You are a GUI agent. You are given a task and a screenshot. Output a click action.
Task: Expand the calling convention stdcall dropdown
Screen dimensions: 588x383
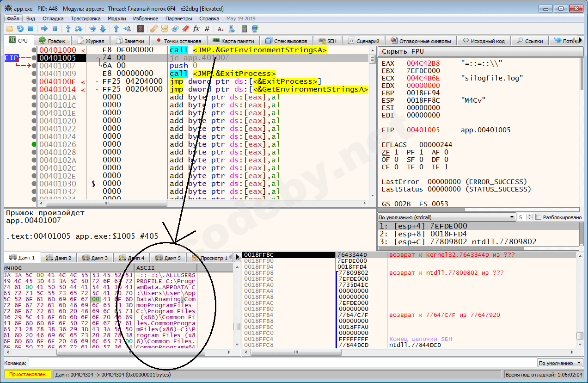512,217
